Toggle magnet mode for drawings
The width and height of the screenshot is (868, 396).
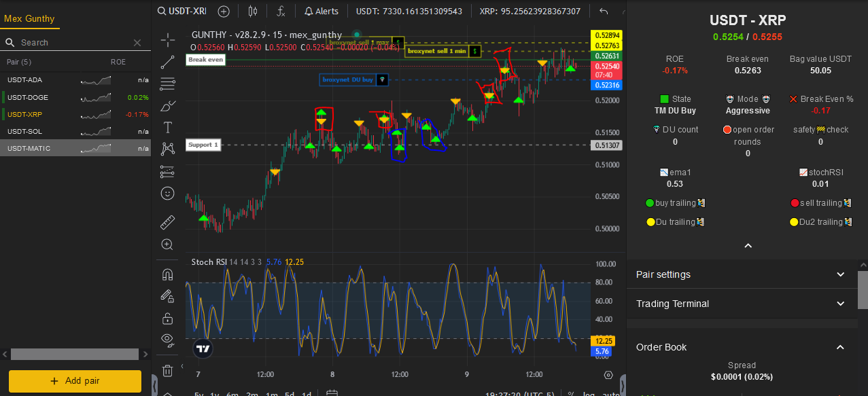click(x=167, y=274)
